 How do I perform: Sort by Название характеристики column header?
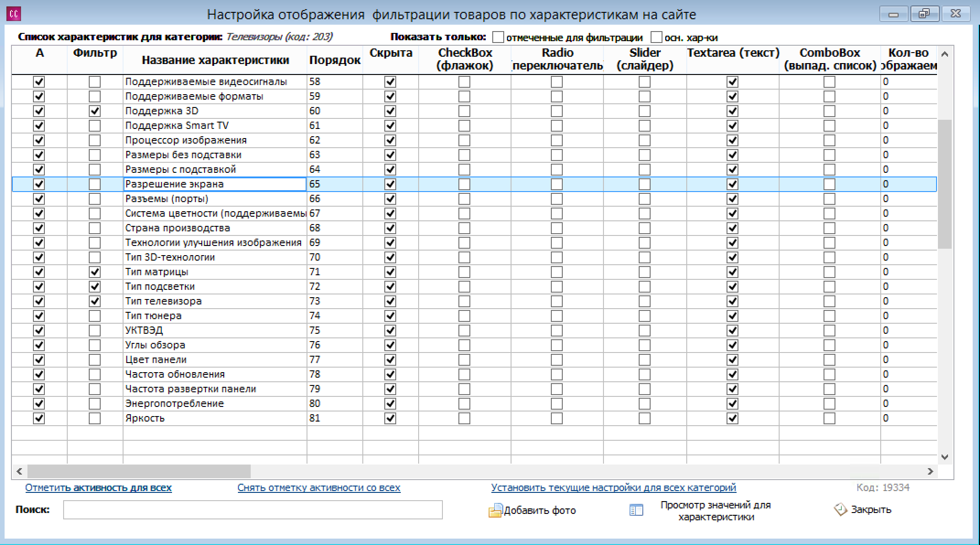tap(215, 60)
